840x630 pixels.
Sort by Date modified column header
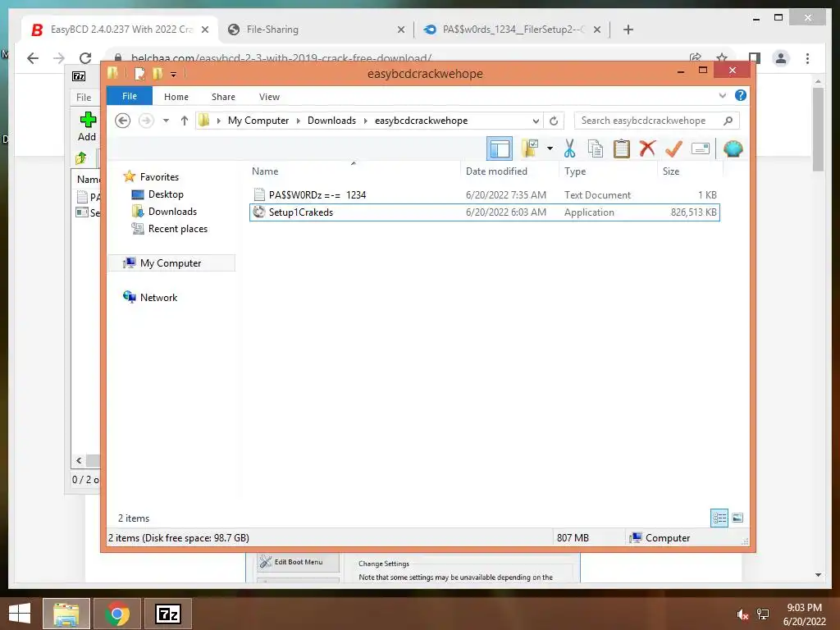509,171
